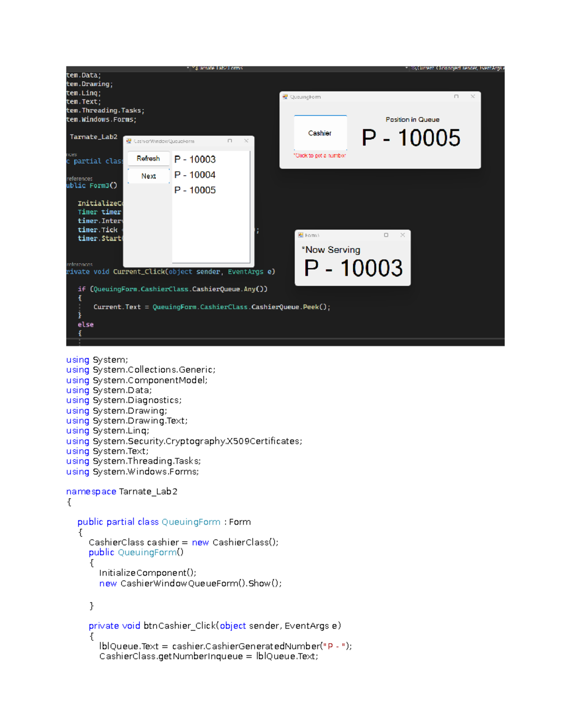This screenshot has width=563, height=728.
Task: Click the QueuingForm title bar application icon
Action: tap(285, 96)
